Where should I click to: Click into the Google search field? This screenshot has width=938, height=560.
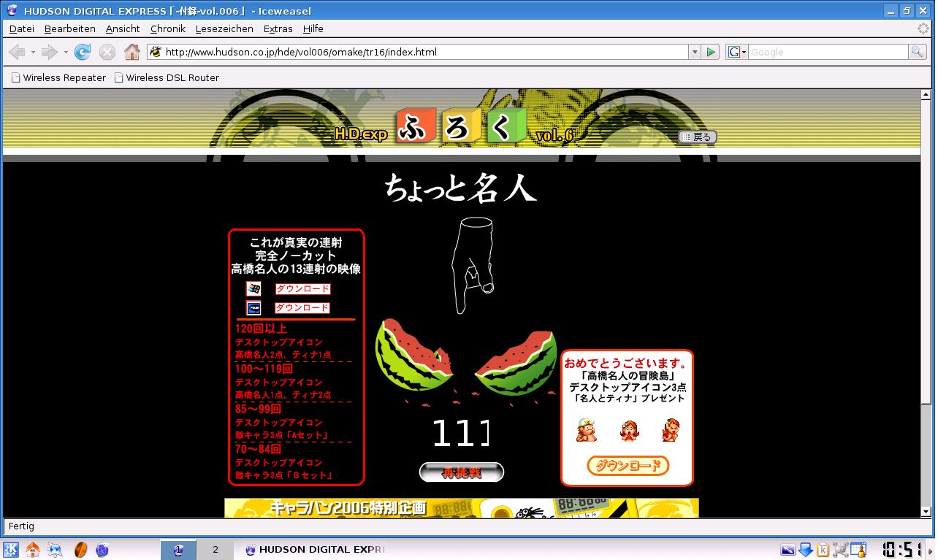click(828, 52)
